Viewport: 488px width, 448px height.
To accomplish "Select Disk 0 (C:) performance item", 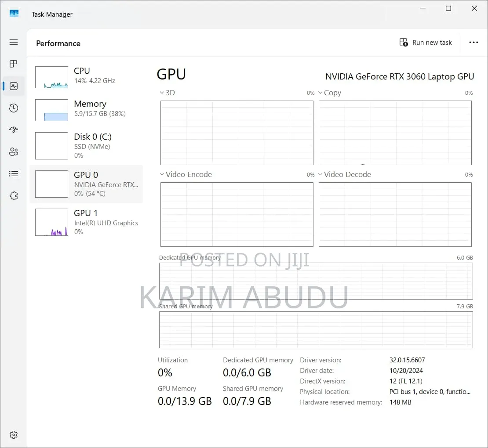I will 87,146.
